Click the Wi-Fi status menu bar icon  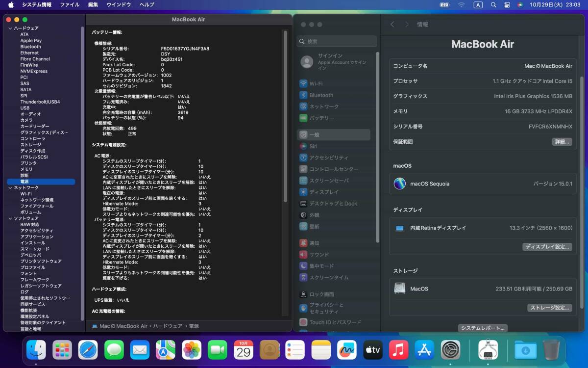[x=461, y=4]
